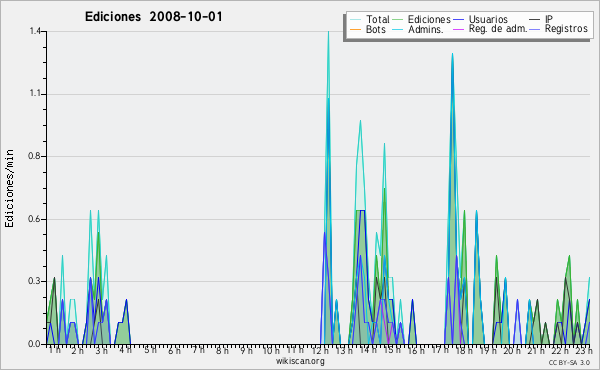The height and width of the screenshot is (370, 600).
Task: Click the 0.3 y-axis value
Action: pos(35,282)
